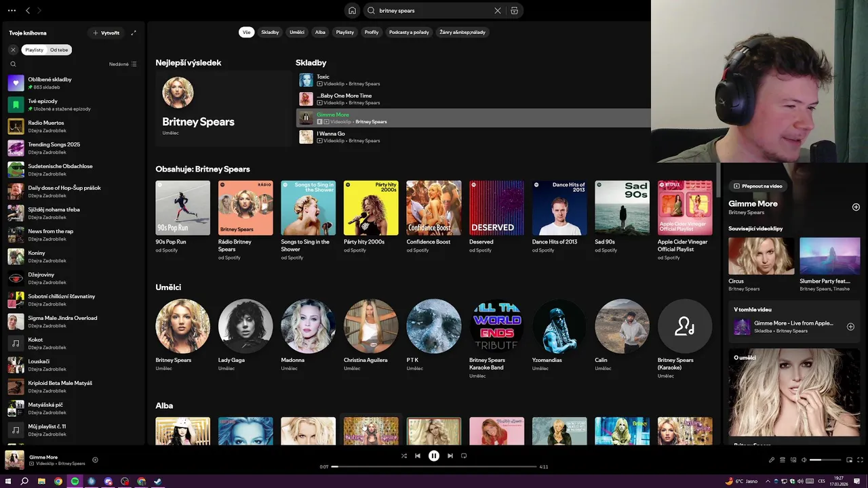Open the Žánry a nálady tab

tap(462, 32)
